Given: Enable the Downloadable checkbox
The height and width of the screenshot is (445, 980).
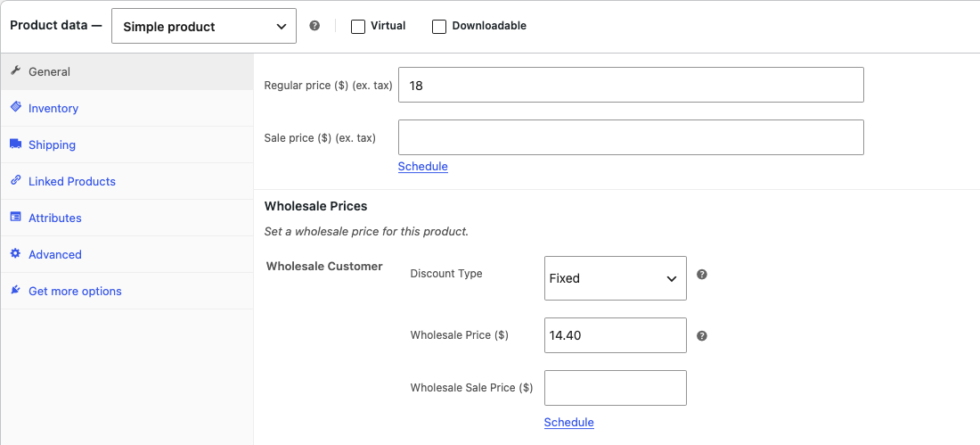Looking at the screenshot, I should coord(439,26).
